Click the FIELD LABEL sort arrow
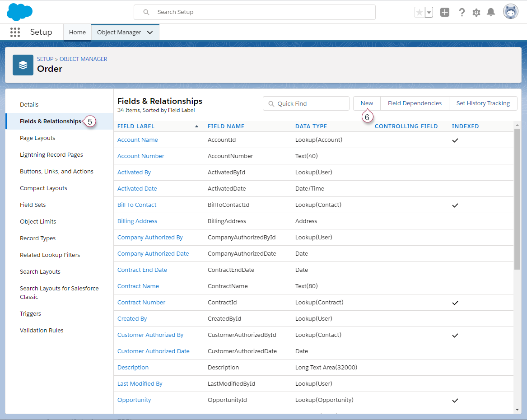Viewport: 527px width, 420px height. coord(196,126)
